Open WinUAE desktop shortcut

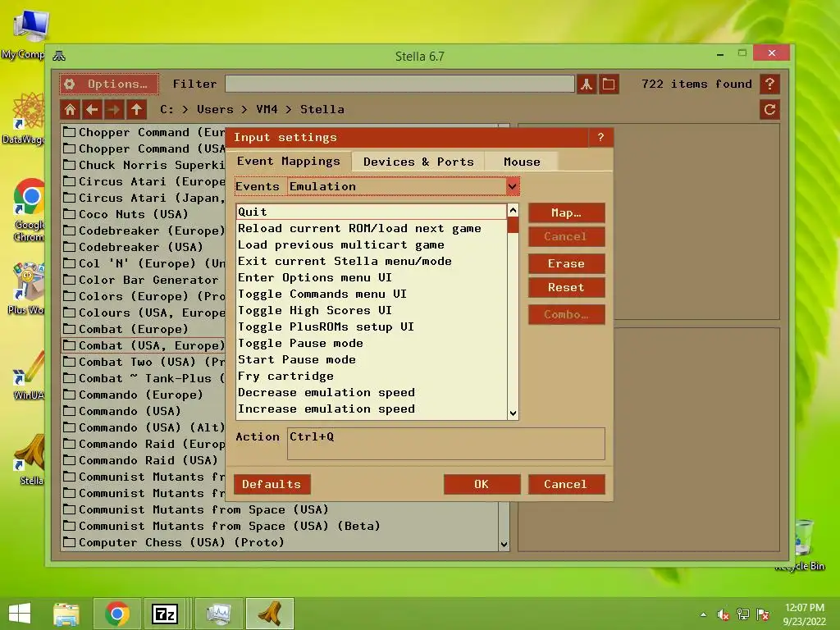[x=29, y=375]
